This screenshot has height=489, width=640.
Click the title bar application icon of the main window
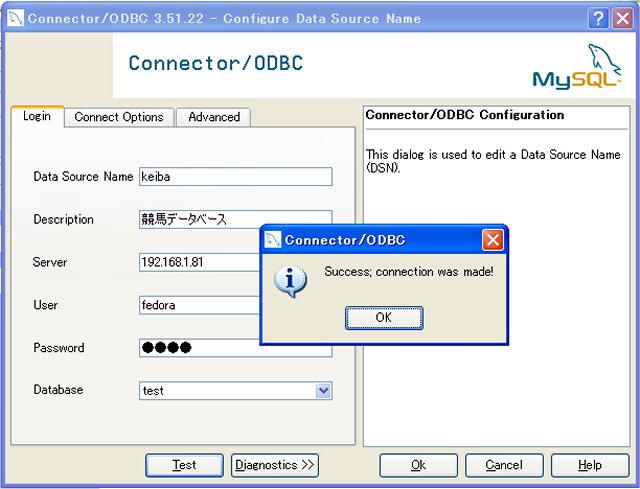pos(15,18)
